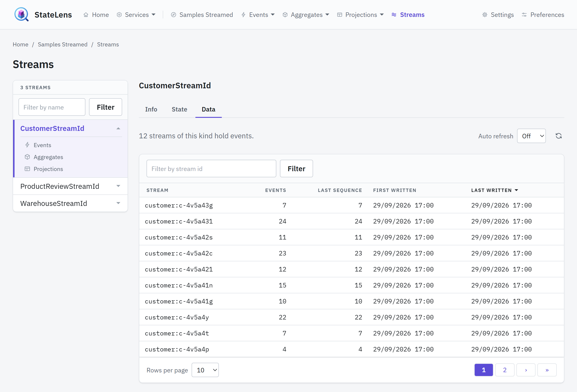Expand the ProductReviewStreamId section
This screenshot has width=577, height=392.
click(x=118, y=186)
